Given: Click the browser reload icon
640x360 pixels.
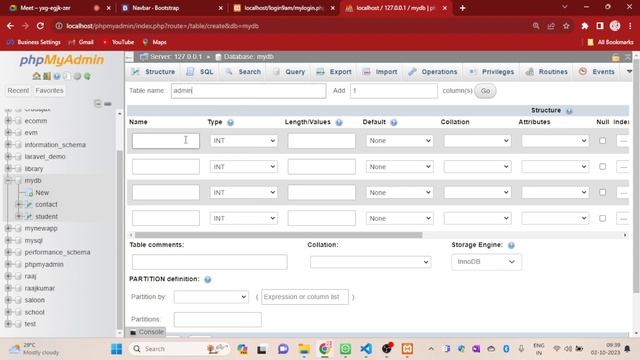Looking at the screenshot, I should pos(40,26).
